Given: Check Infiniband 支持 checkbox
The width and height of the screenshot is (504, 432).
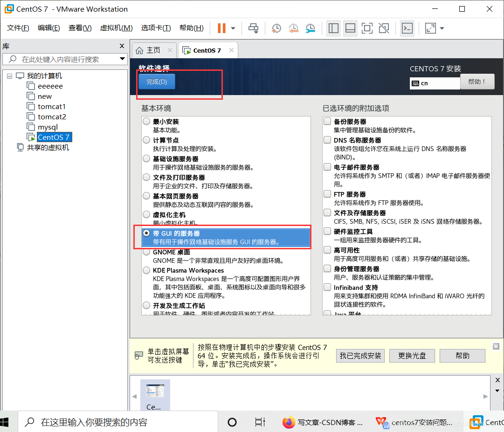Looking at the screenshot, I should [328, 287].
